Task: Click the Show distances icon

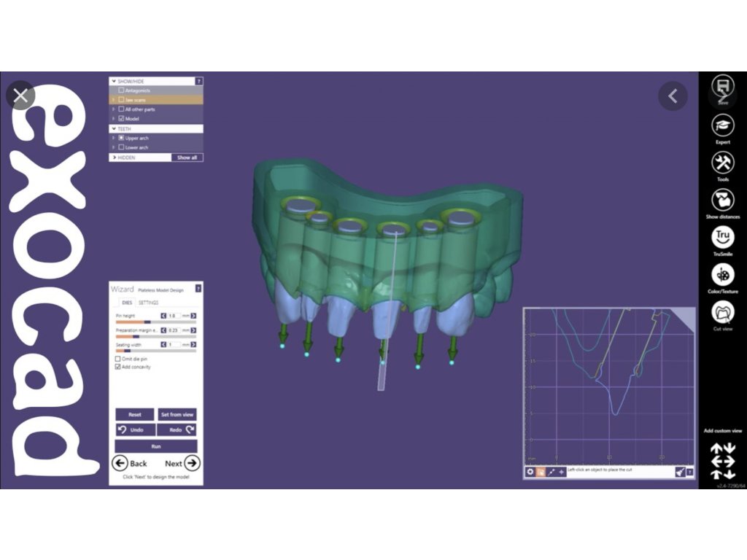Action: coord(723,200)
